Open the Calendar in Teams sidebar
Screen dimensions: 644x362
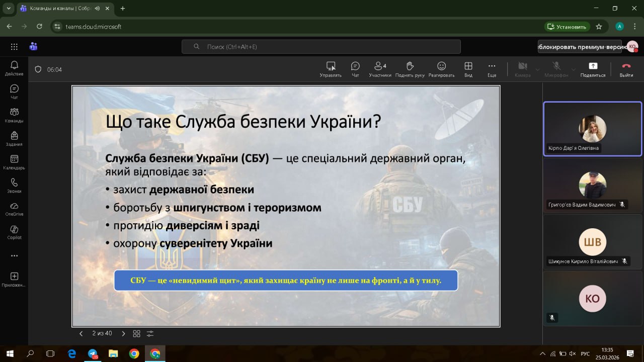(14, 162)
